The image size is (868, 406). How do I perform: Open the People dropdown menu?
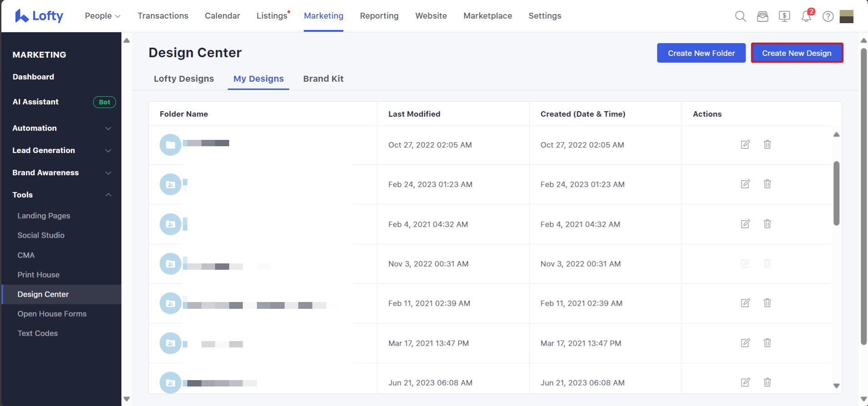102,16
